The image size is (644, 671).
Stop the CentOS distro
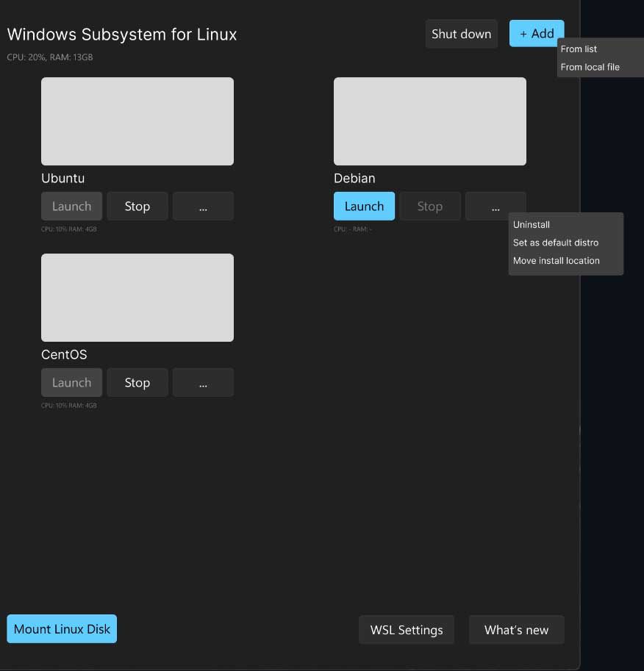(x=137, y=383)
